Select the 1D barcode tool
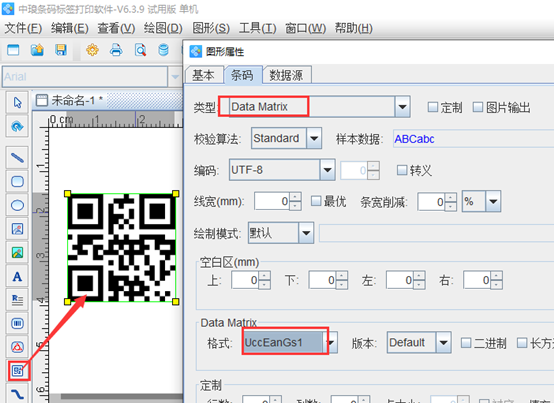Viewport: 554px width, 403px height. click(17, 324)
